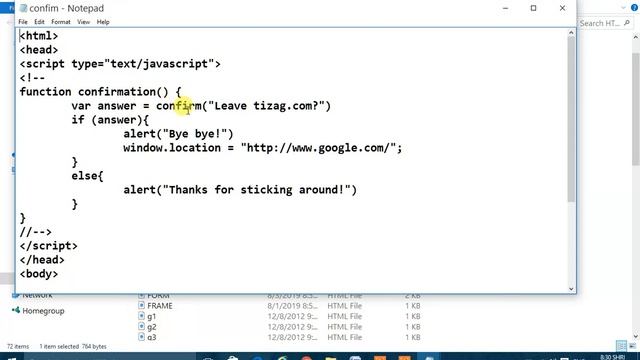Open File Explorer help question-mark icon

(x=634, y=8)
